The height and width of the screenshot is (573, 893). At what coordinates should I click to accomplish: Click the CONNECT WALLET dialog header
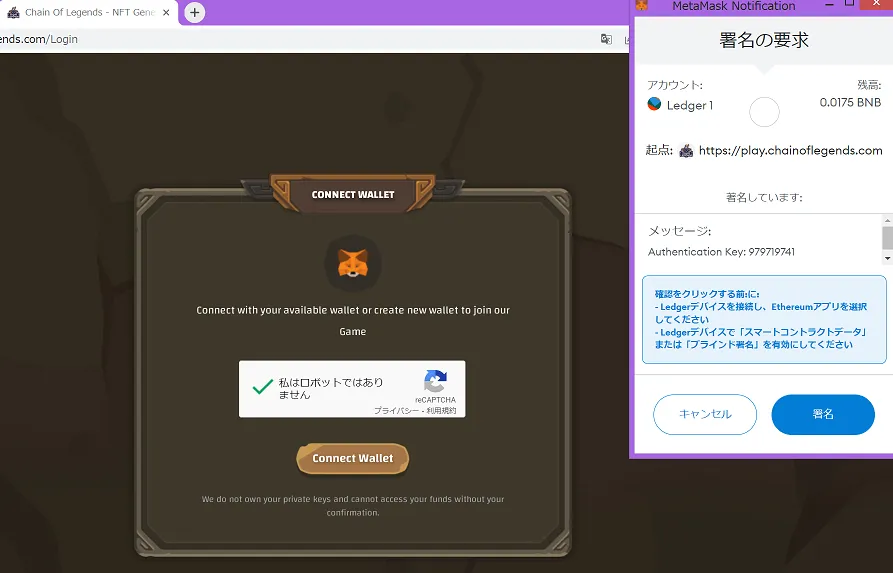pos(353,195)
